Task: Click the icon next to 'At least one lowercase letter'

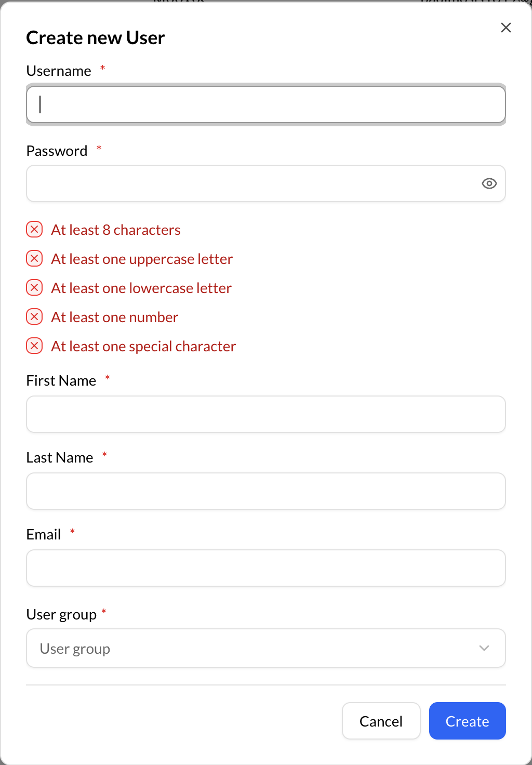Action: 34,287
